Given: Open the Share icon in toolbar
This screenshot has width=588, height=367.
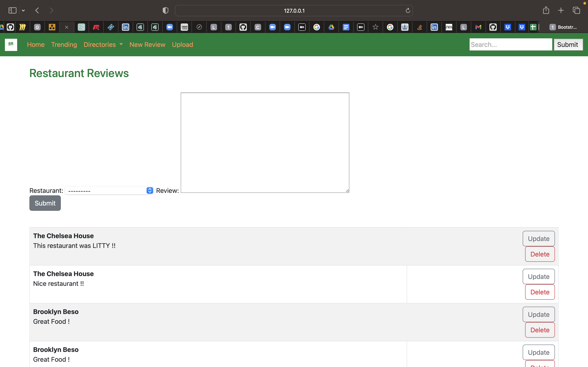Looking at the screenshot, I should [x=546, y=10].
